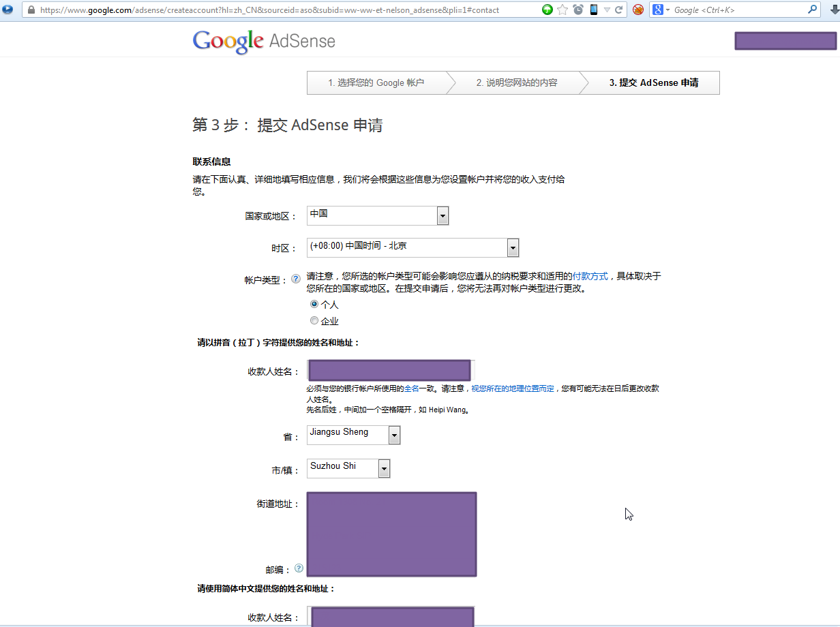Click the 请以拼音（拉丁）字符提供您的姓名和地址 text

278,343
